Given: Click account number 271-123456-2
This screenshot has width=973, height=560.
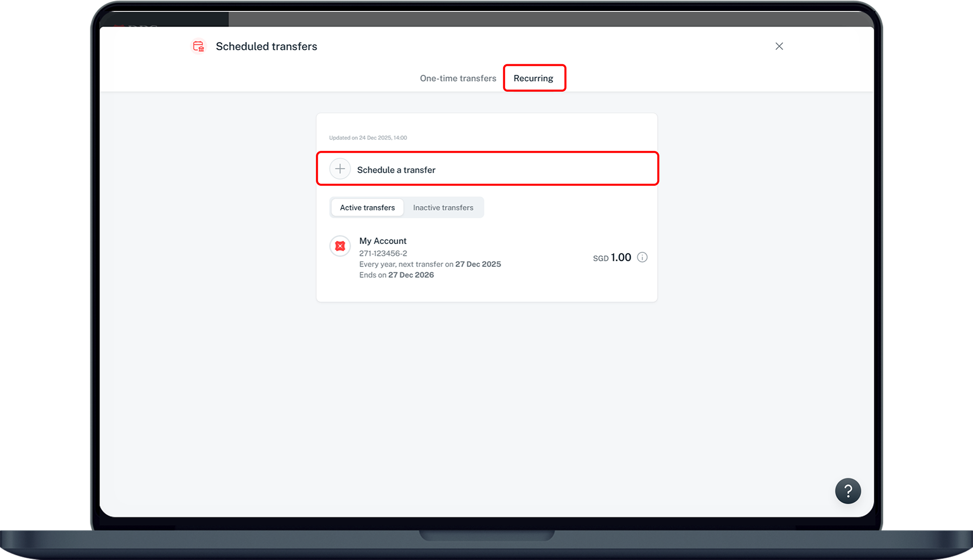Looking at the screenshot, I should pyautogui.click(x=383, y=253).
